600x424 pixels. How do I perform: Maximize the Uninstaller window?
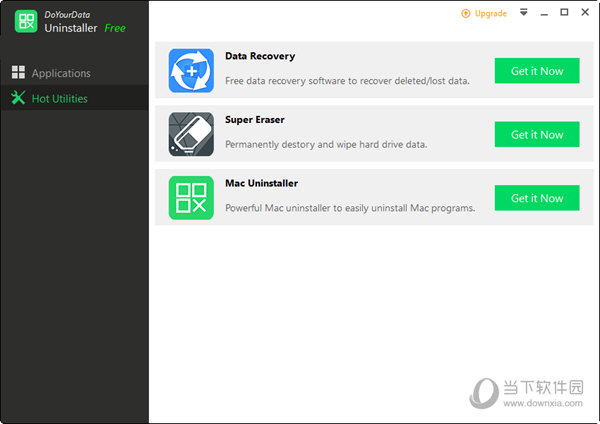(x=564, y=12)
